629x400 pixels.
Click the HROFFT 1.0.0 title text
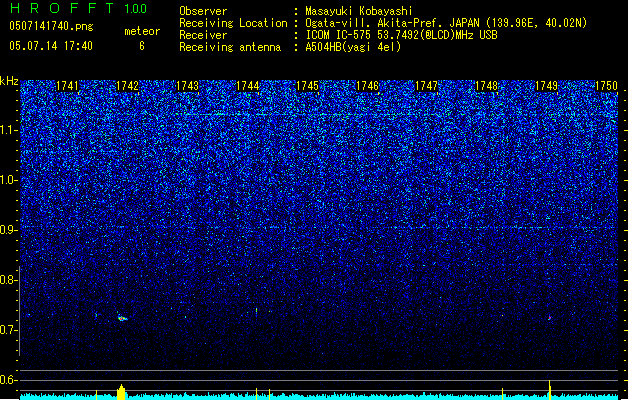click(x=79, y=8)
